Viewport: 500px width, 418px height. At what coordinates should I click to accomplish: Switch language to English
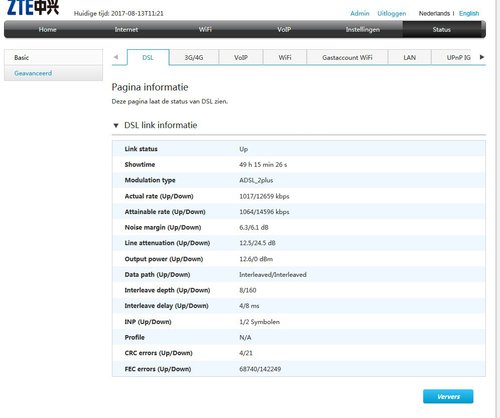(x=469, y=13)
